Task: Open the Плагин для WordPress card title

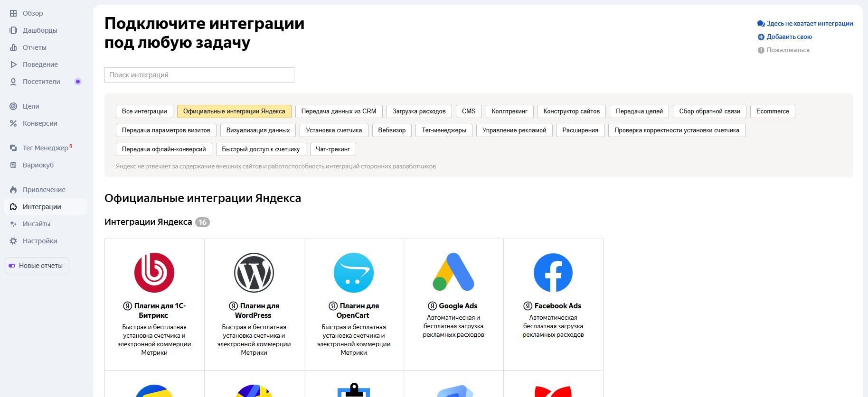Action: click(254, 311)
